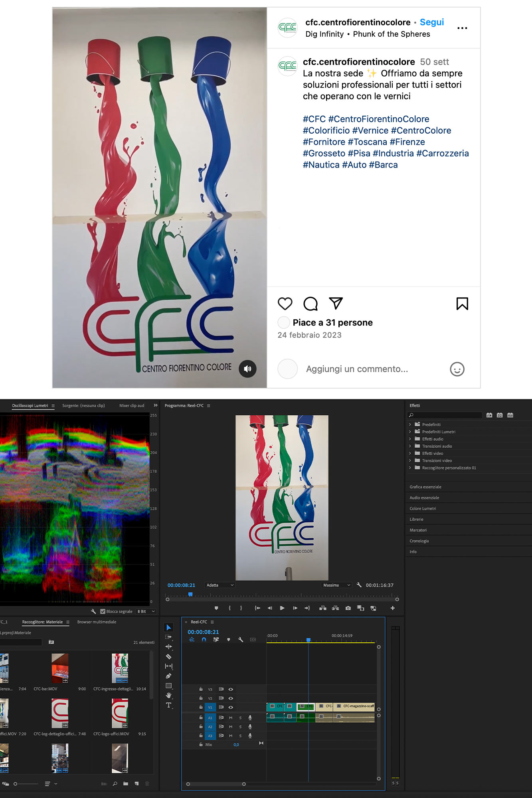The height and width of the screenshot is (798, 532).
Task: Click the #CentroFiorentinoColore hashtag
Action: coord(379,119)
